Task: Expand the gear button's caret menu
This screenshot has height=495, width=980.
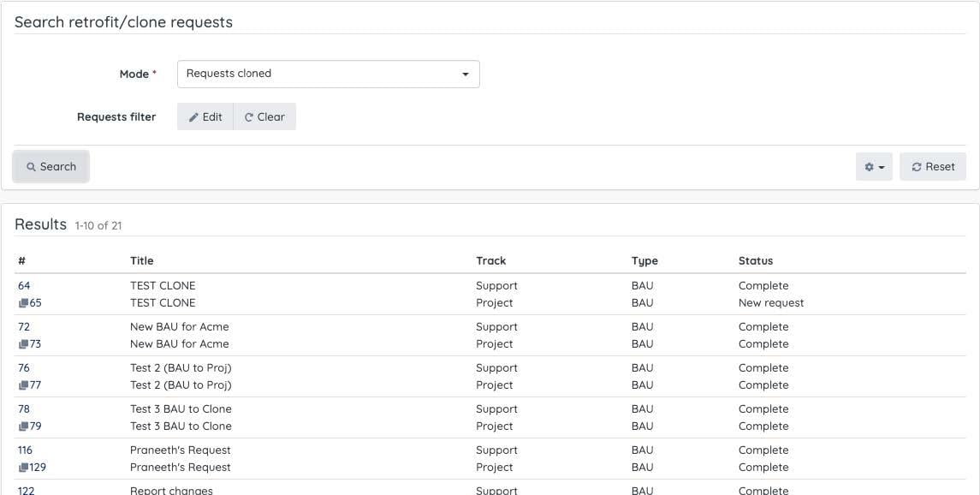Action: point(880,166)
